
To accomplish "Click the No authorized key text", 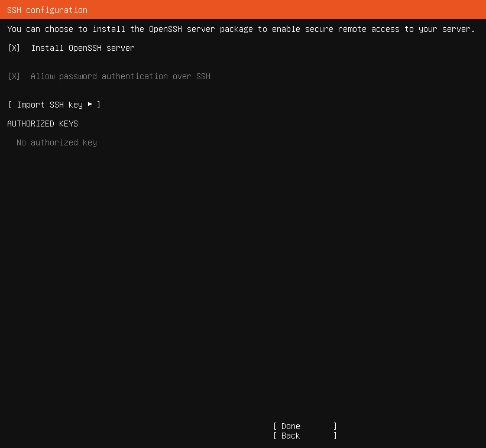I will (x=57, y=142).
